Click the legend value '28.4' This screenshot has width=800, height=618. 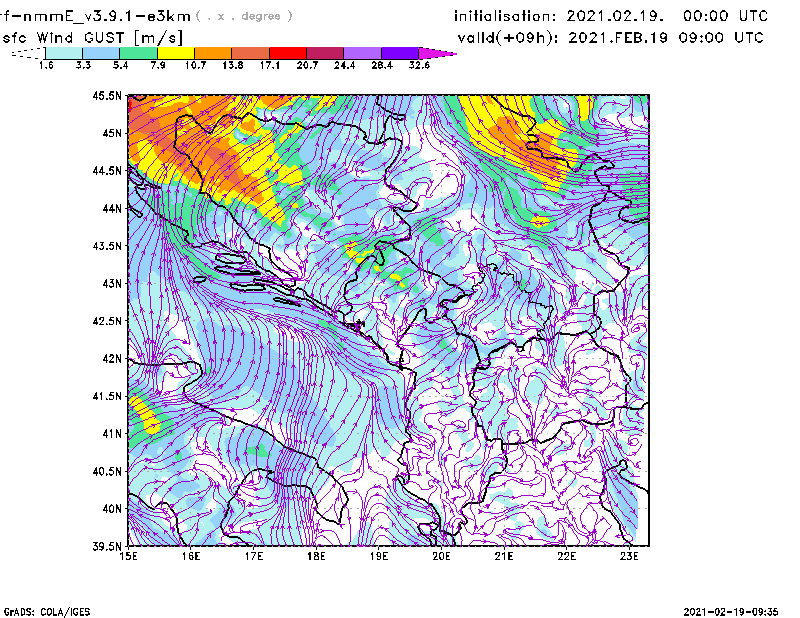coord(382,65)
